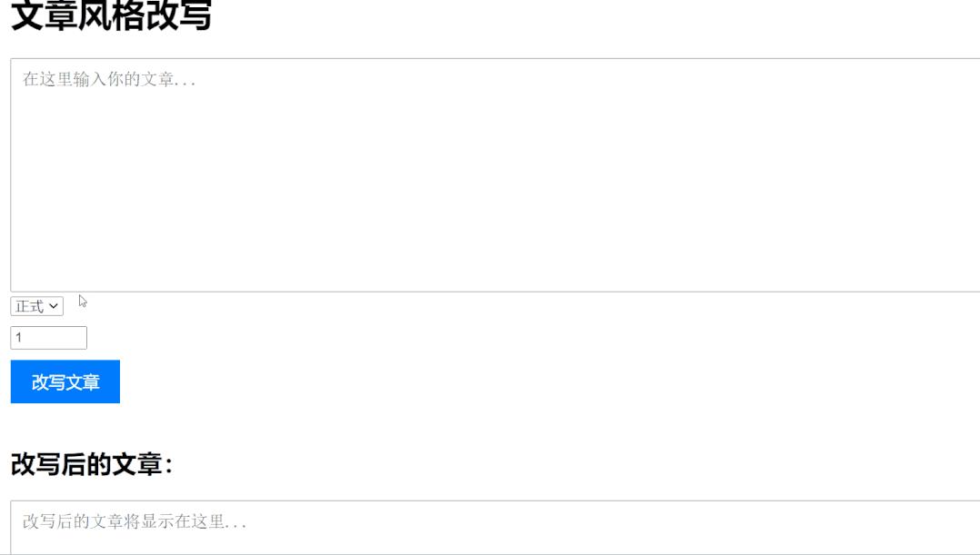Viewport: 980px width, 555px height.
Task: Click the 改写后的文章 section heading
Action: (x=91, y=464)
